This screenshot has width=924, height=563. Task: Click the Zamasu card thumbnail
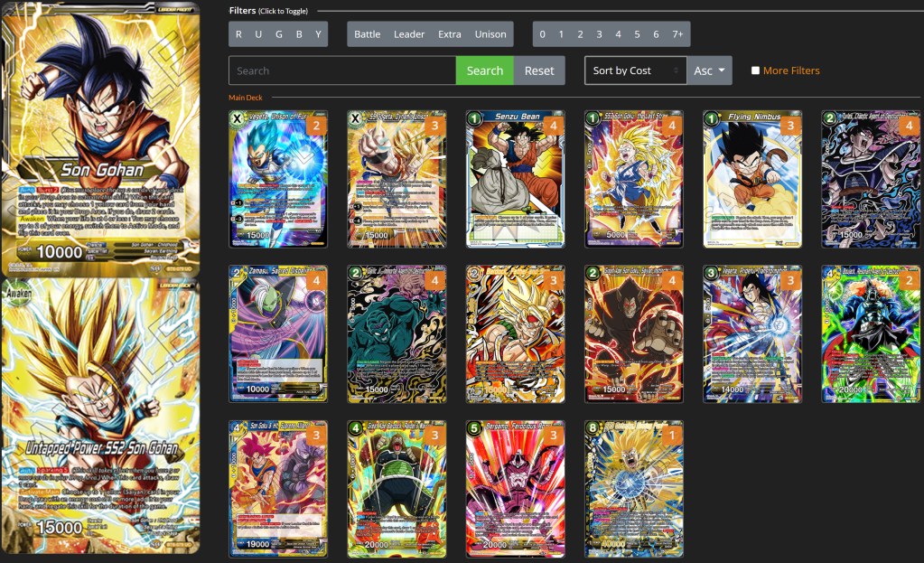(x=278, y=333)
